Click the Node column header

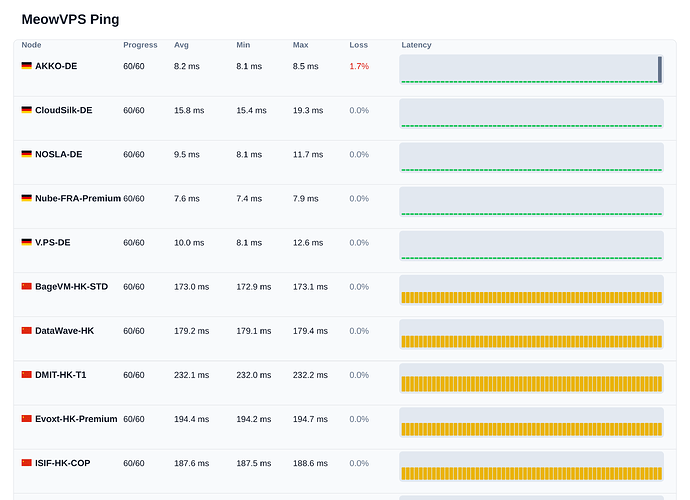click(31, 45)
